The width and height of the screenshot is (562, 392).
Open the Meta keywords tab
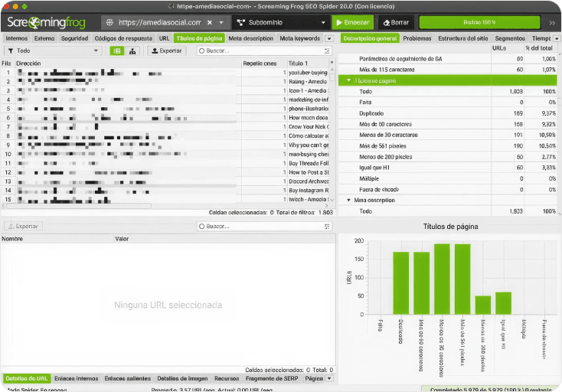pyautogui.click(x=300, y=38)
